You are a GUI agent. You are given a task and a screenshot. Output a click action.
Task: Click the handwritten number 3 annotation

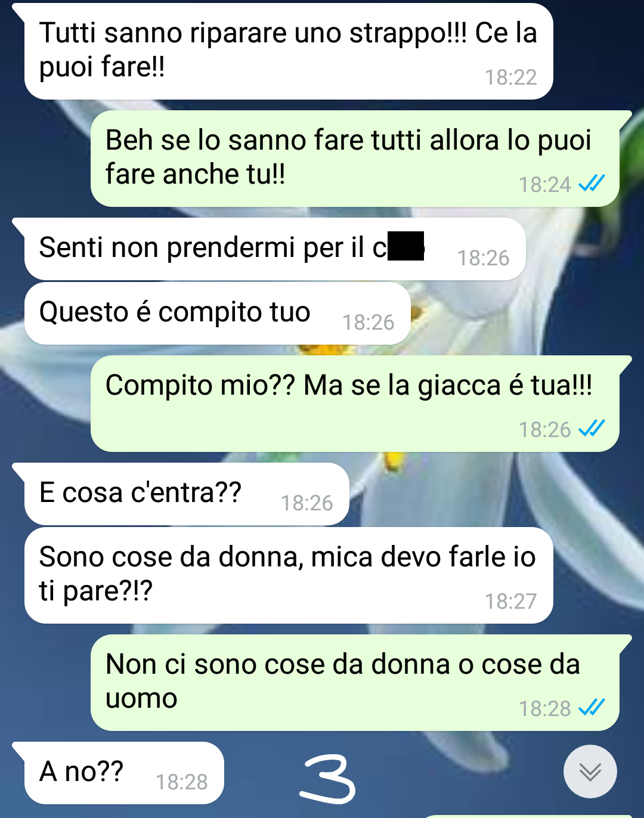pyautogui.click(x=327, y=779)
